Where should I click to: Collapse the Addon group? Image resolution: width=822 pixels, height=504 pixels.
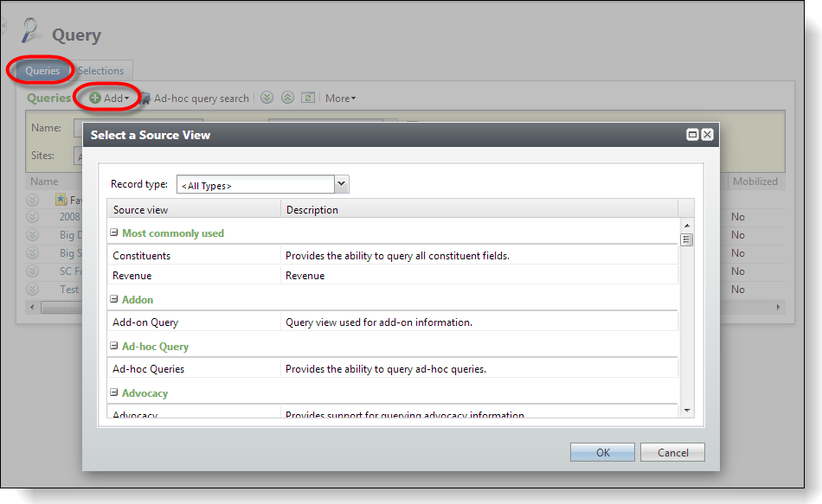[x=114, y=300]
